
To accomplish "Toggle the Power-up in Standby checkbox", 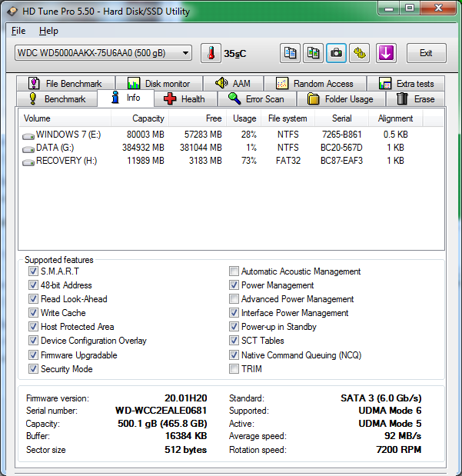I will coord(234,327).
